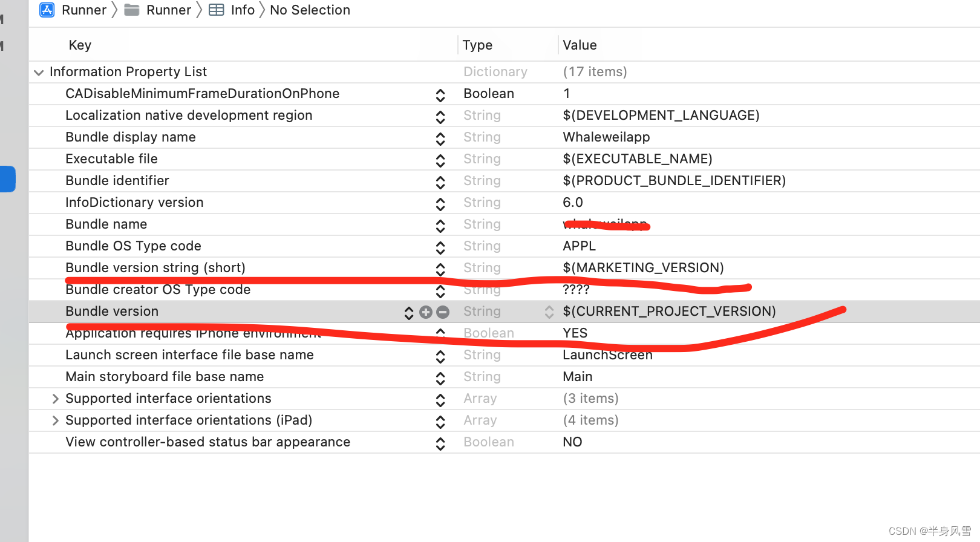Image resolution: width=980 pixels, height=542 pixels.
Task: Select the NO value for status bar appearance
Action: pyautogui.click(x=572, y=442)
